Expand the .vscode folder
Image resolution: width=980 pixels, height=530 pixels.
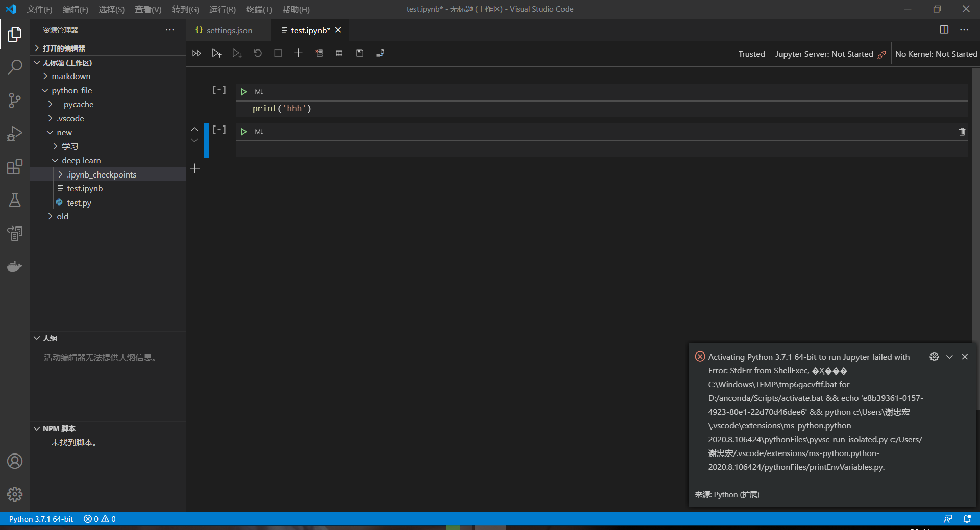[x=108, y=118]
